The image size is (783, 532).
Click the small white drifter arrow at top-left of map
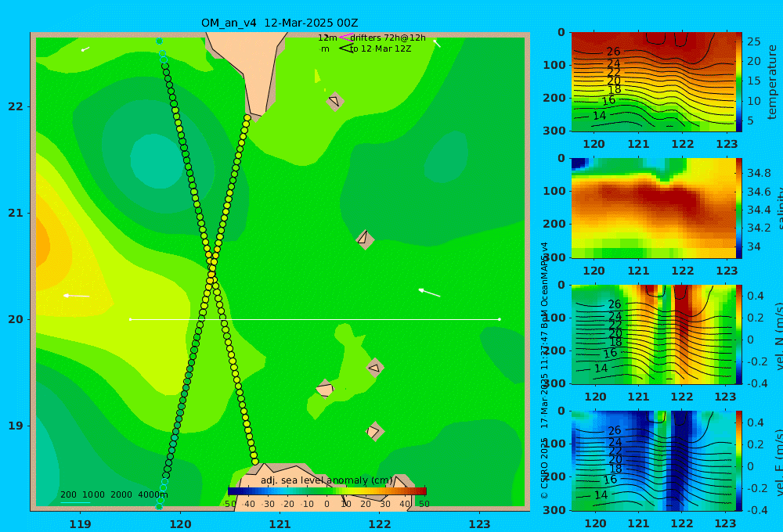click(x=85, y=49)
